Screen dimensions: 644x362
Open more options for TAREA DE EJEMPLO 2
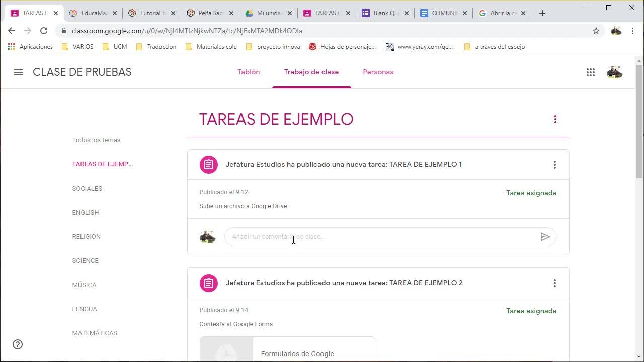point(555,283)
